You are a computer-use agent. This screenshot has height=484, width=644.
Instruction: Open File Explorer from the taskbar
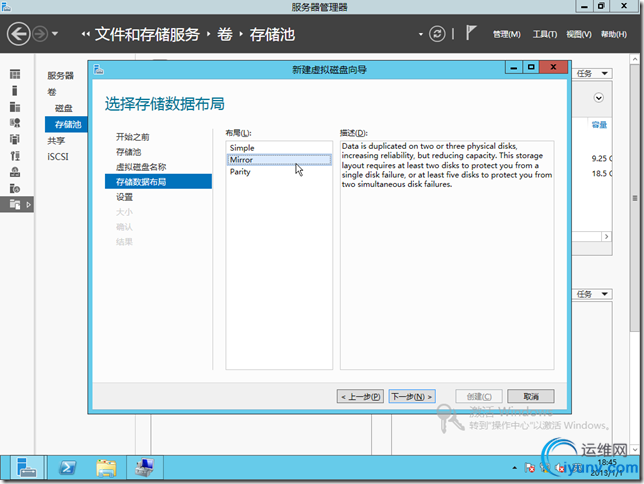pyautogui.click(x=106, y=468)
